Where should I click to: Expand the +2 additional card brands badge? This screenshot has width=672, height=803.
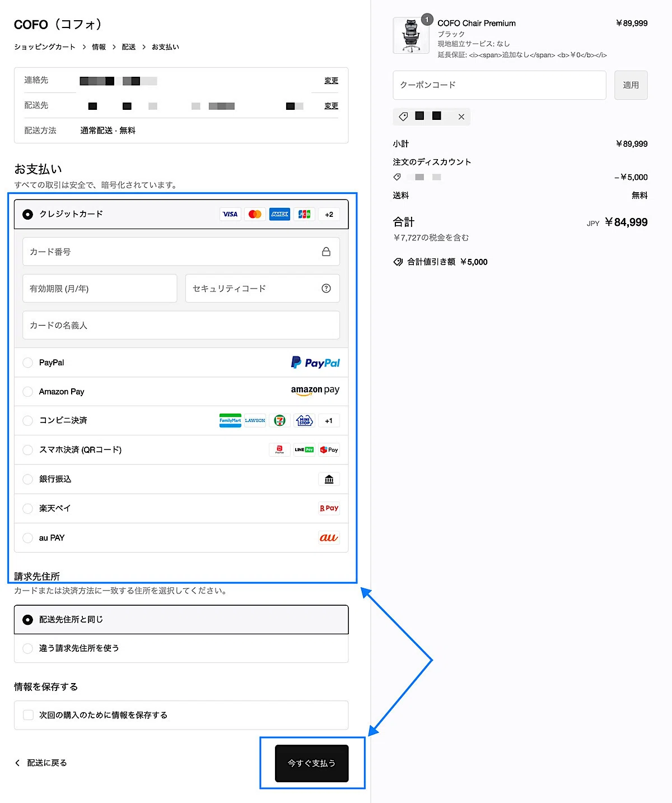coord(329,214)
